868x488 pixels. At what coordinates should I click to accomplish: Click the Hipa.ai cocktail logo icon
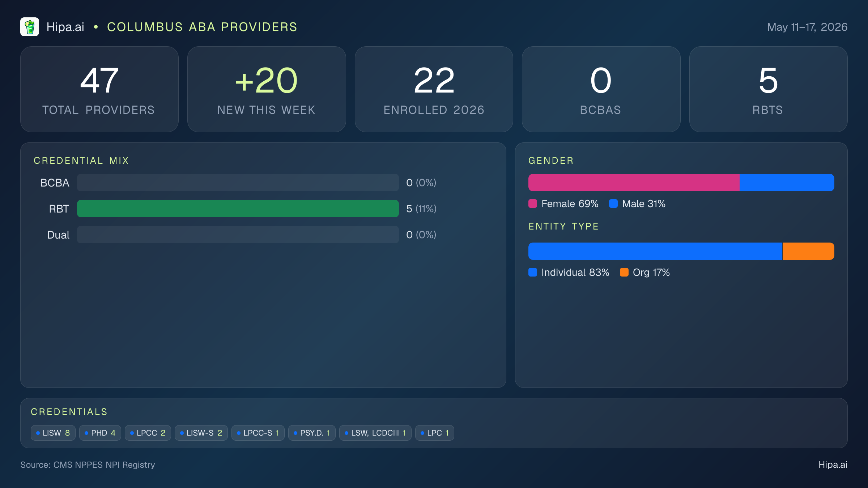click(30, 27)
